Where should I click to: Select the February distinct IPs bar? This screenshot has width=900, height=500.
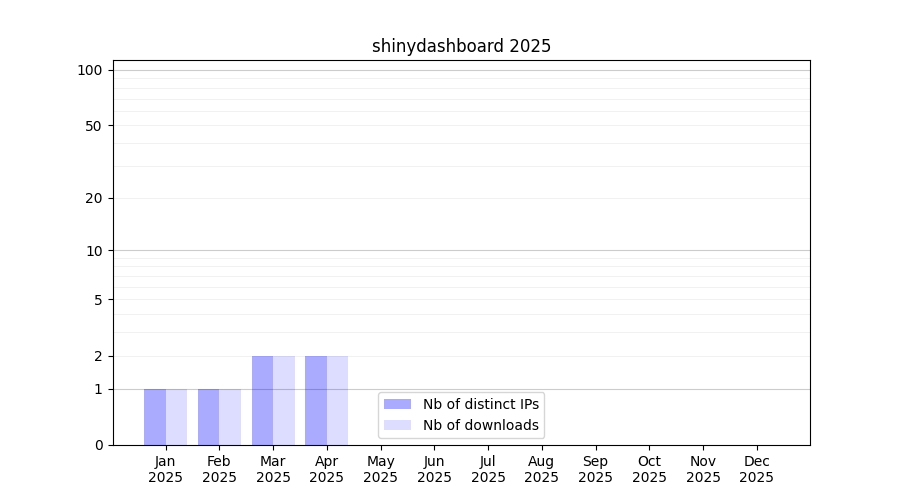coord(208,417)
